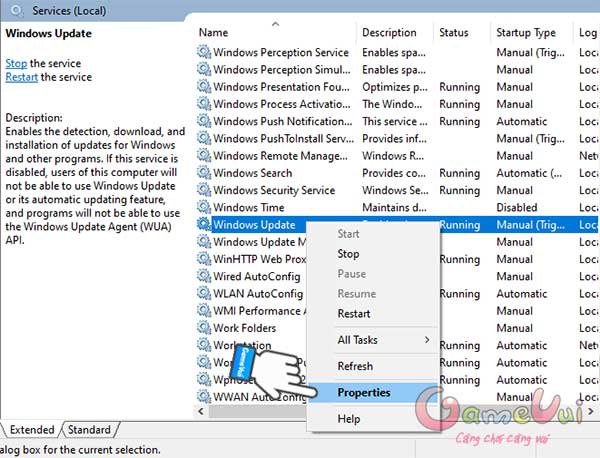Choose Restart in the context menu
The width and height of the screenshot is (600, 458).
(x=375, y=314)
